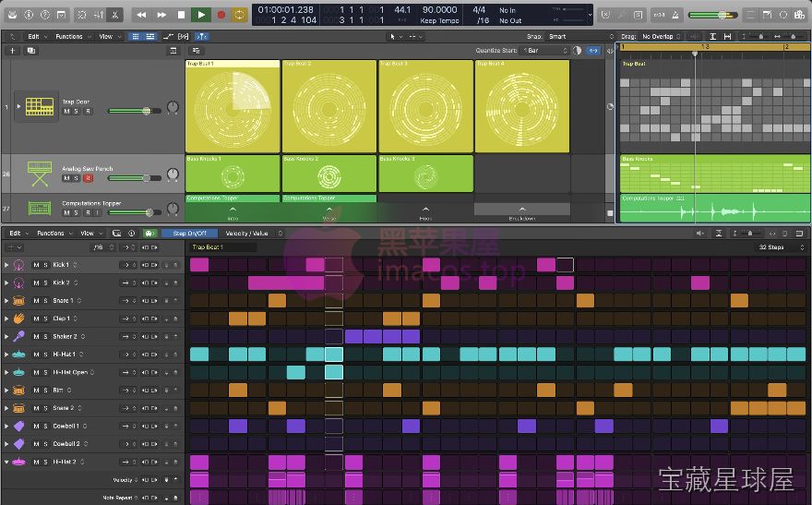Toggle the Tracks view button
Screen dimensions: 812x505
(150, 36)
